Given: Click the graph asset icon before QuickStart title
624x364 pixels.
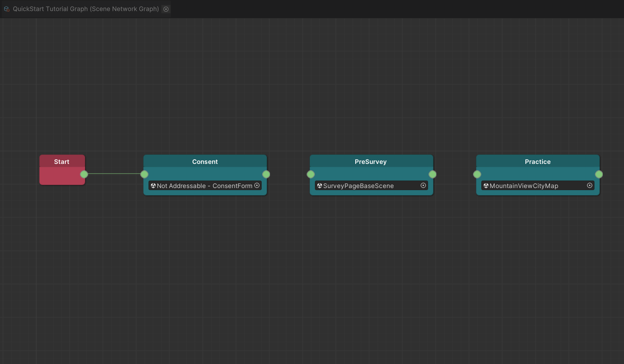Looking at the screenshot, I should tap(7, 9).
